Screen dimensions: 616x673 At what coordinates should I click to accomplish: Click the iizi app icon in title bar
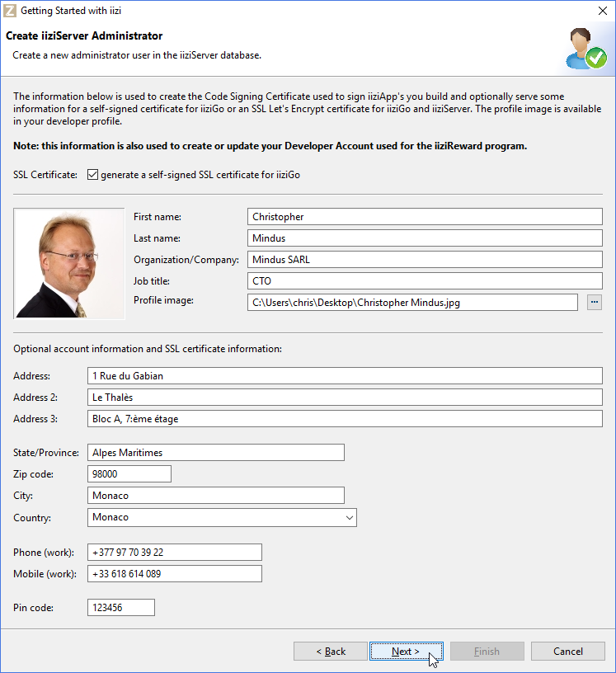[11, 12]
